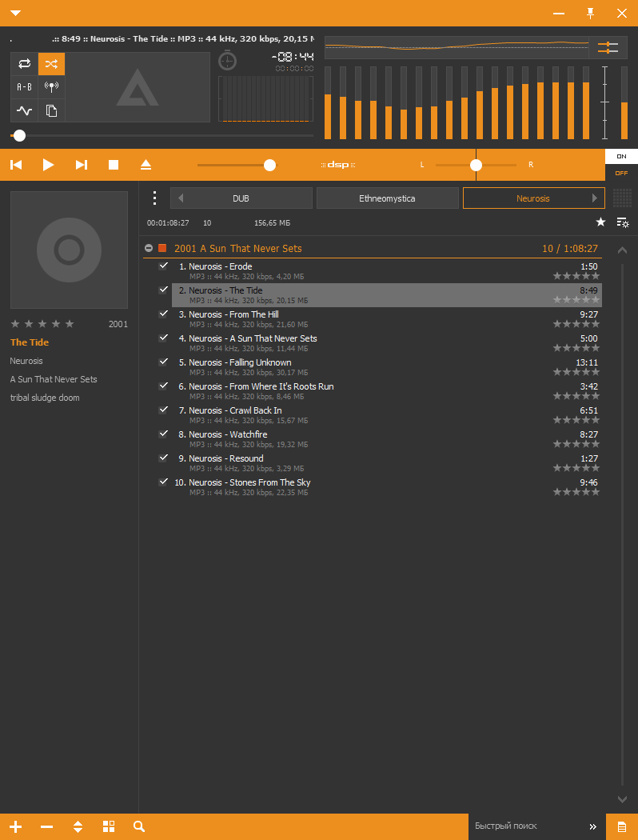
Task: Open the scheduler stopwatch icon
Action: point(228,61)
